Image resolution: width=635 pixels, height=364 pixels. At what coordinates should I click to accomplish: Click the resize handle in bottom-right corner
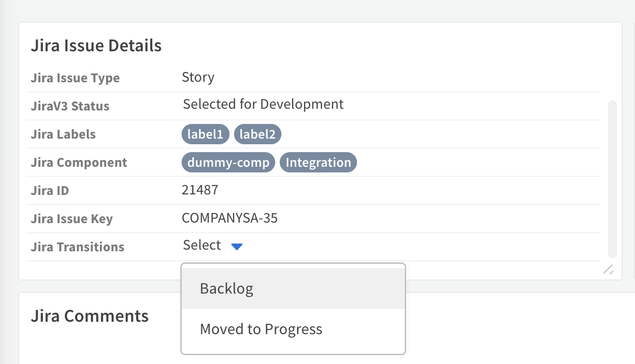click(x=608, y=270)
